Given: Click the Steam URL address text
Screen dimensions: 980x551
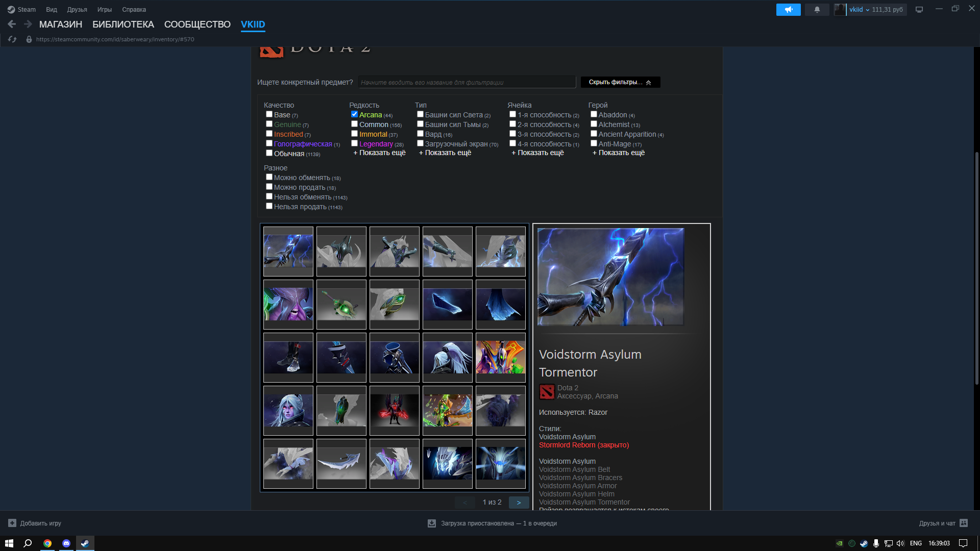Looking at the screenshot, I should pos(115,39).
